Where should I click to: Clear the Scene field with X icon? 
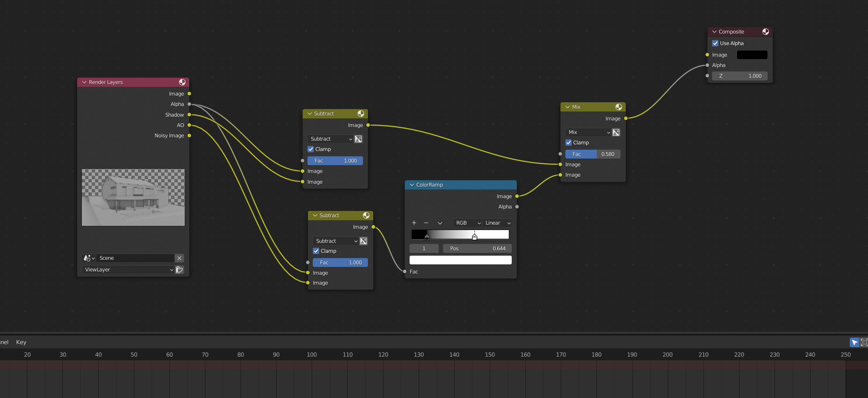click(x=179, y=258)
